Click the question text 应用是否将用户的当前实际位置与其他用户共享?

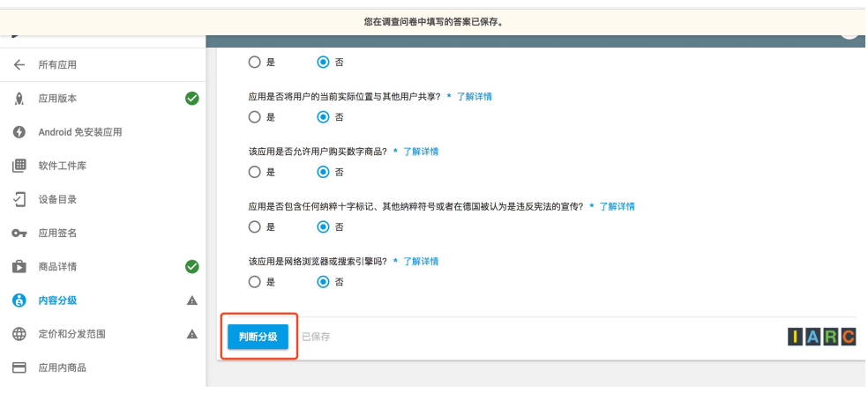click(344, 96)
